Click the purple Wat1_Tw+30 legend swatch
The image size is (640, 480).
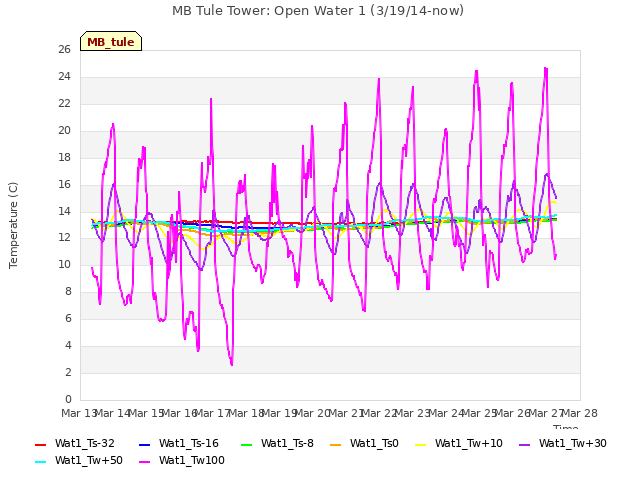pyautogui.click(x=524, y=444)
